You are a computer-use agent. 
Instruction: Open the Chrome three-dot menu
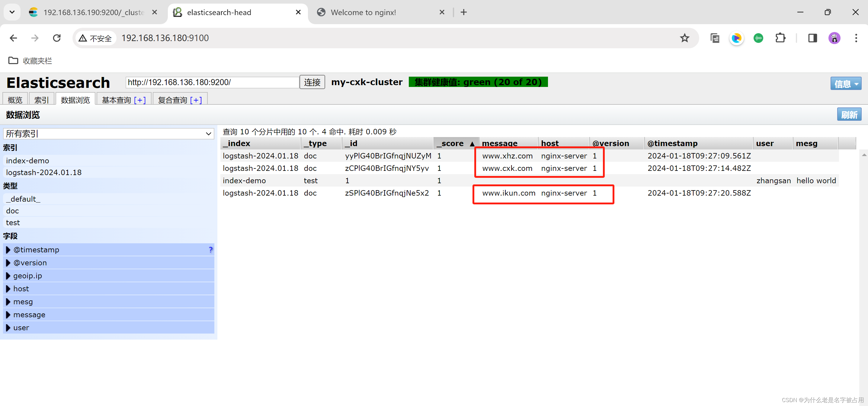coord(856,38)
